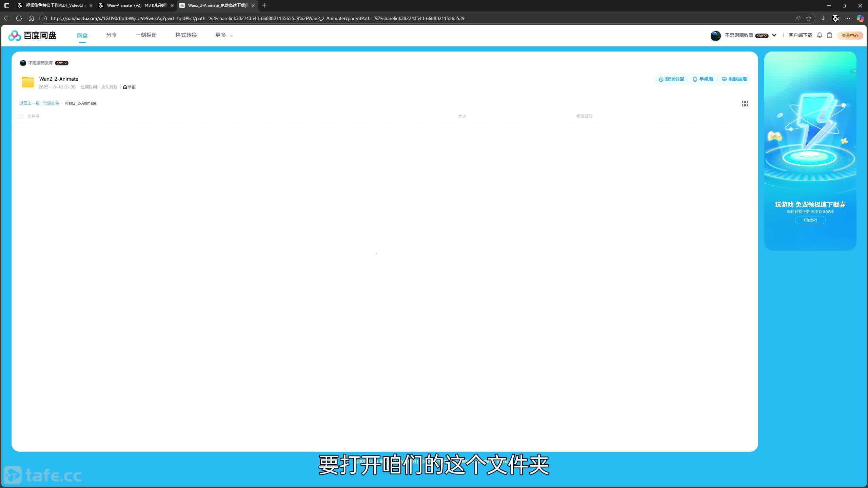Toggle the select-all files checkbox
Screen dimensions: 868x488
(x=21, y=117)
